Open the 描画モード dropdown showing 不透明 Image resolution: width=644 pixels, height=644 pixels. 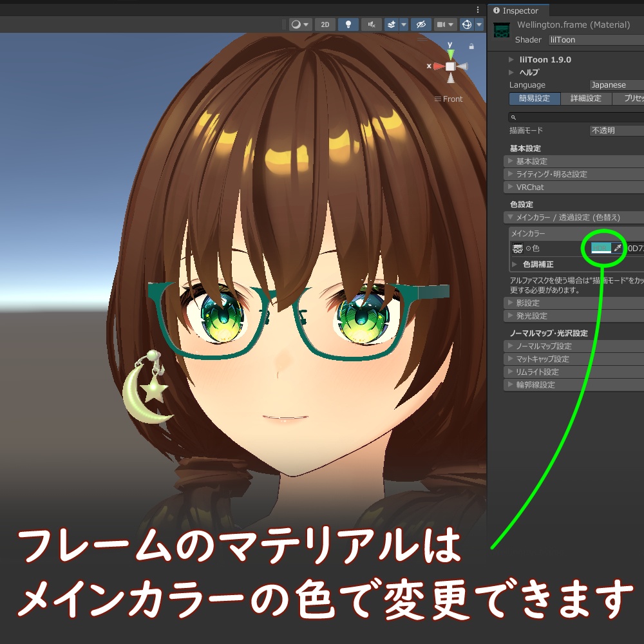click(615, 130)
